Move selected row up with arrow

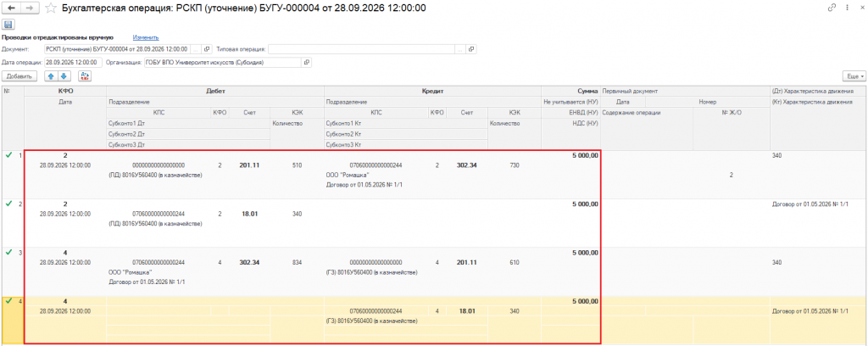pos(51,76)
